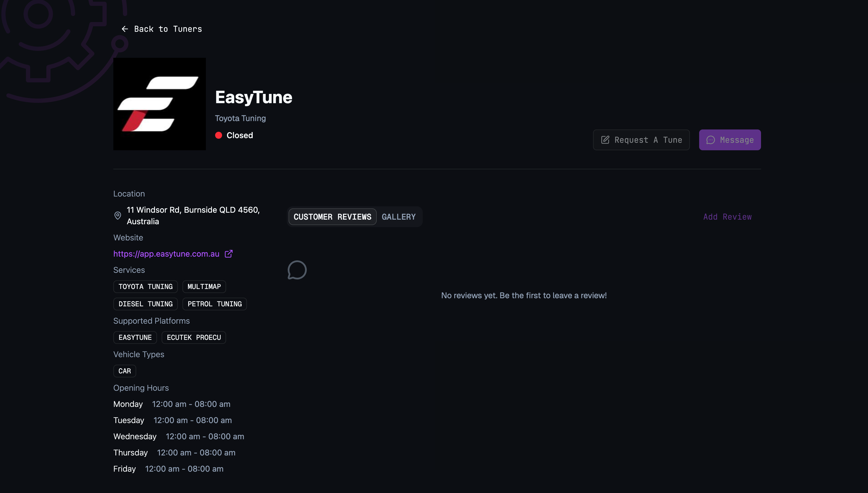Open the easytune.com.au website link

pos(166,254)
